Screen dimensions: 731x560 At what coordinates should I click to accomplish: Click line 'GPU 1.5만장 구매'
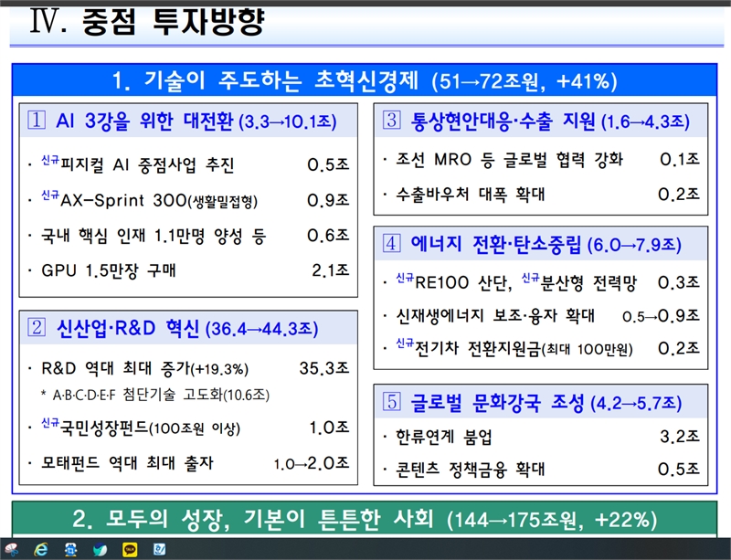tap(108, 270)
